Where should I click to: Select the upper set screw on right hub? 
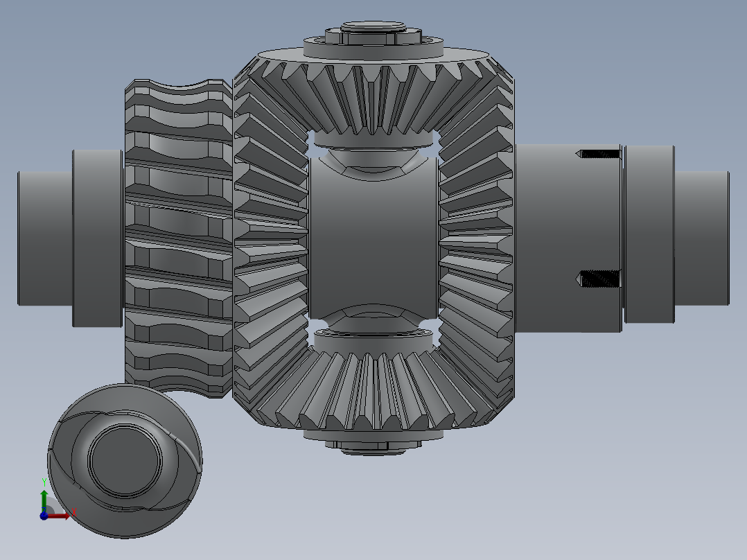[598, 154]
